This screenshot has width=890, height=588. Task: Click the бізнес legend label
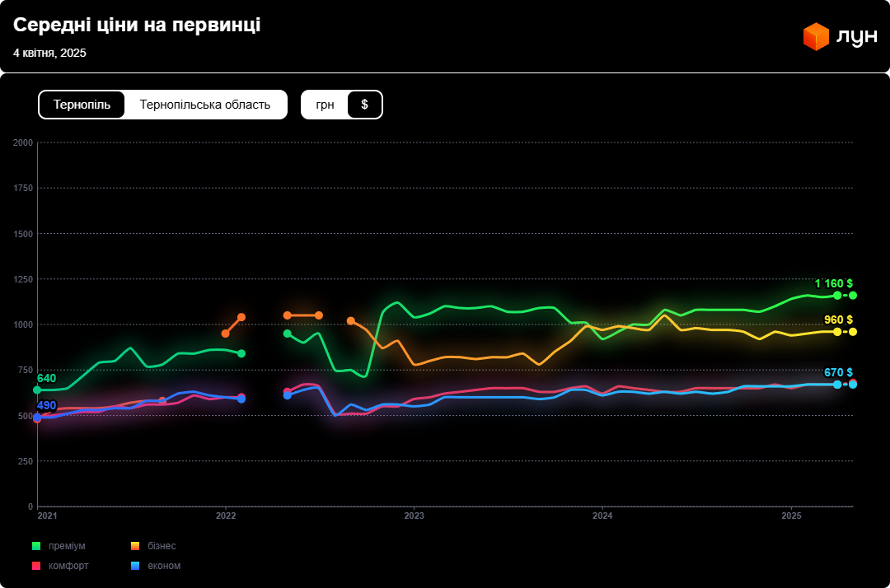click(162, 546)
